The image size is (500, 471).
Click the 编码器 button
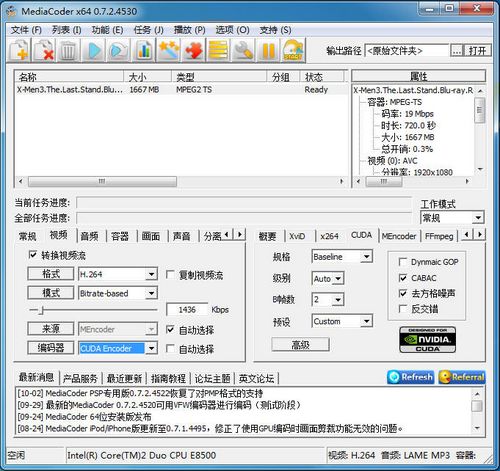(51, 348)
